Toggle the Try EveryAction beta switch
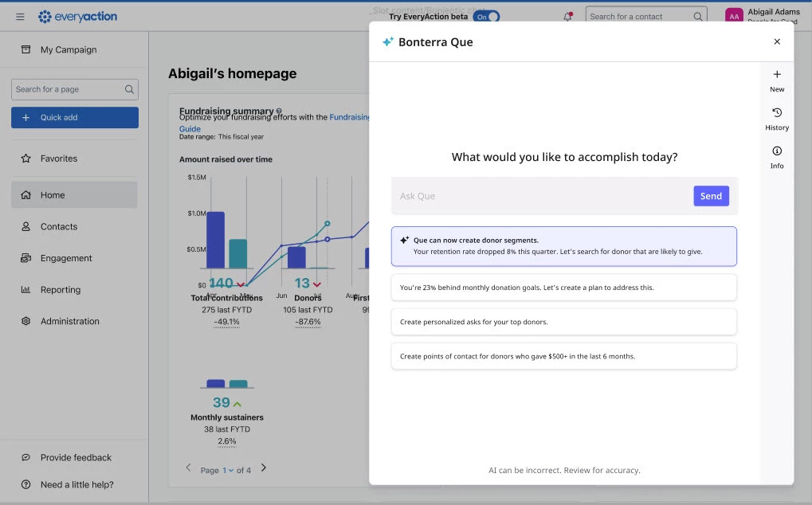Image resolution: width=812 pixels, height=505 pixels. point(486,17)
